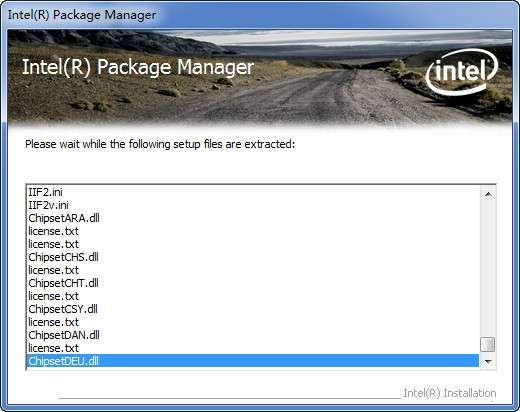Select license.txt just above ChipsetDEU.dll
The height and width of the screenshot is (412, 520).
[x=252, y=348]
